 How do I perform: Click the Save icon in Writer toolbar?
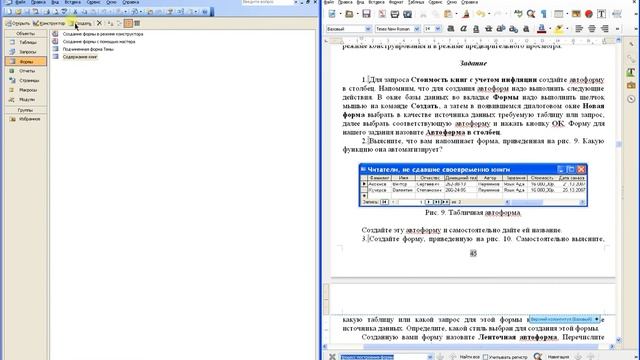coord(366,14)
